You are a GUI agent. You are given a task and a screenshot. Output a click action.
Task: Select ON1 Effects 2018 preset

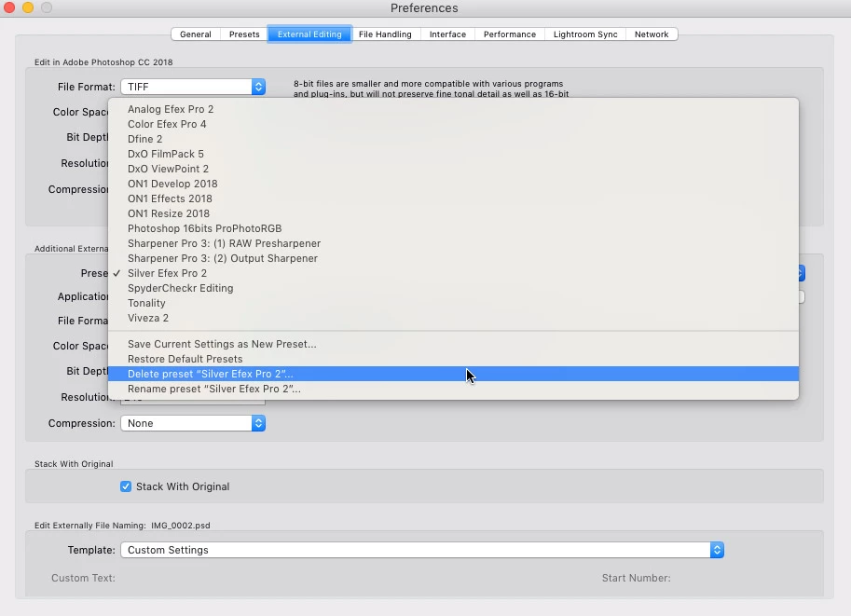point(453,198)
